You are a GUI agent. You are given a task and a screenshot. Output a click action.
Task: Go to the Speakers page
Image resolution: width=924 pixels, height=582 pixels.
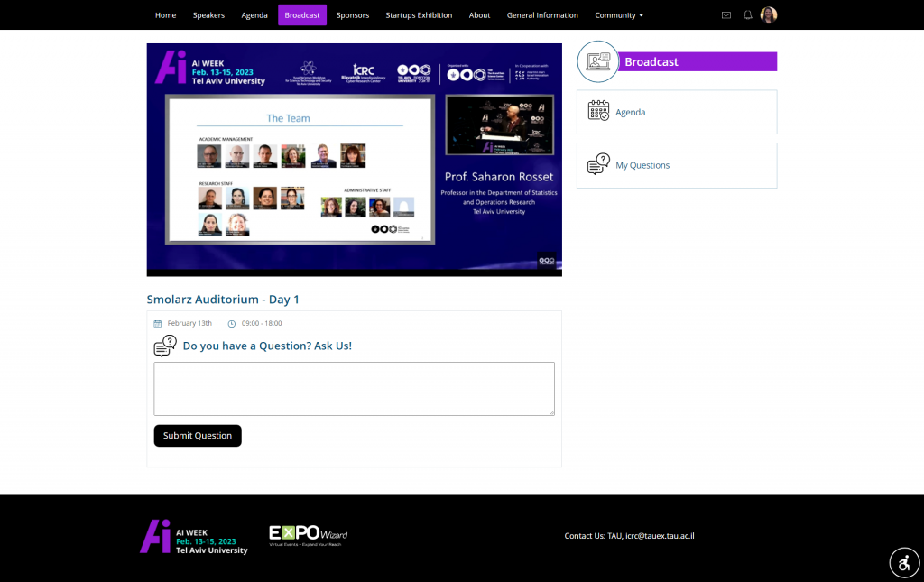click(208, 15)
